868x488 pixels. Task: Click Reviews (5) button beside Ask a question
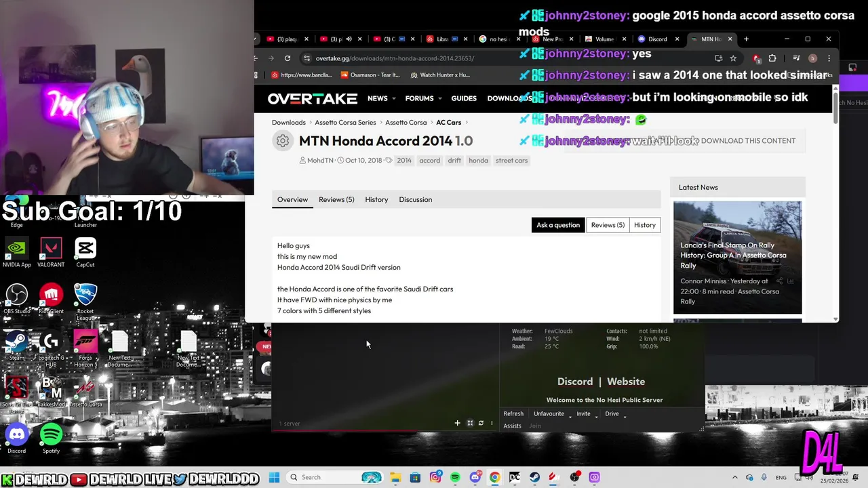(608, 225)
